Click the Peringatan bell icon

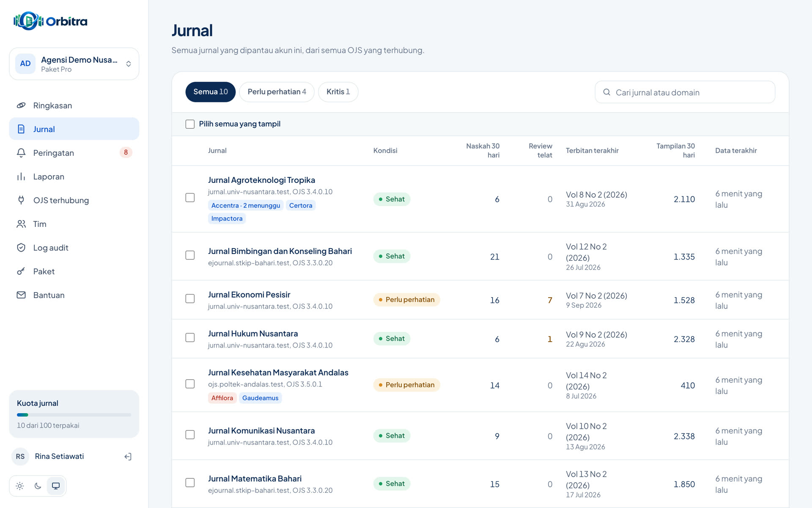click(x=21, y=153)
